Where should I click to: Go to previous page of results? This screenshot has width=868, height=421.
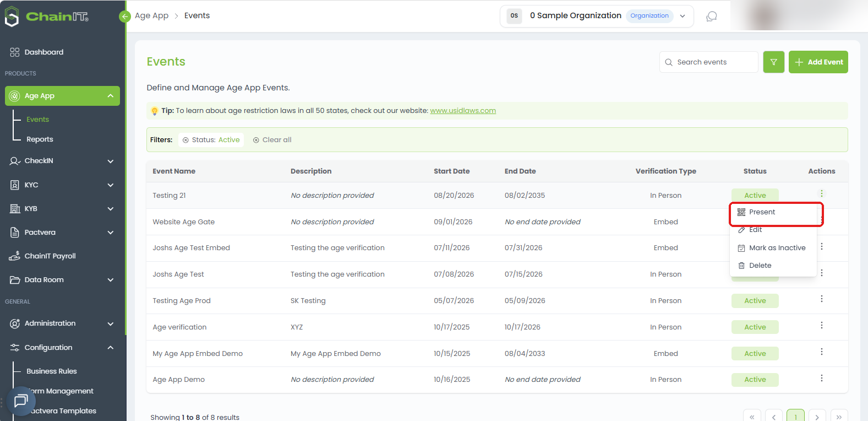pyautogui.click(x=773, y=417)
